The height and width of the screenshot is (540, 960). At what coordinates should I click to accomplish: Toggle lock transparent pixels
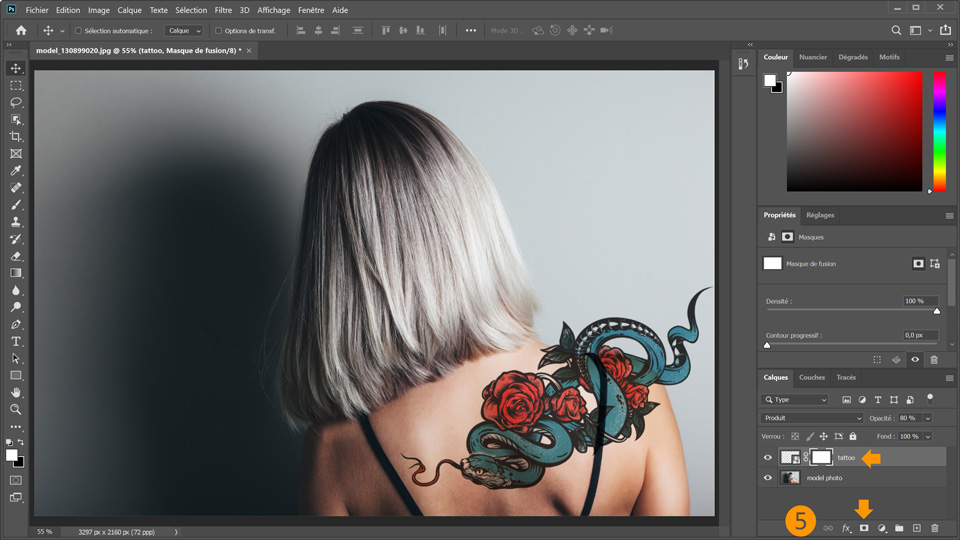coord(795,437)
